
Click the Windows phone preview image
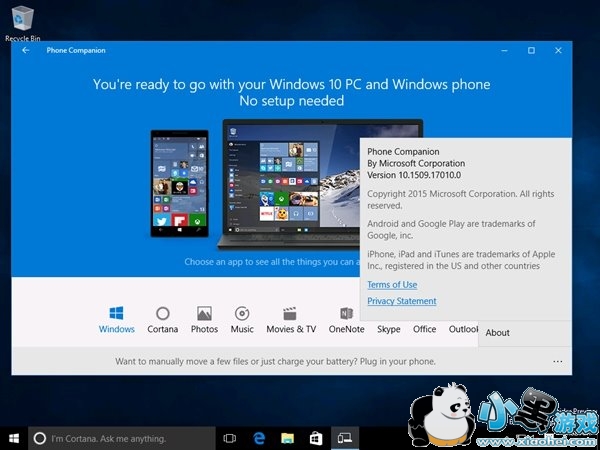(x=179, y=183)
